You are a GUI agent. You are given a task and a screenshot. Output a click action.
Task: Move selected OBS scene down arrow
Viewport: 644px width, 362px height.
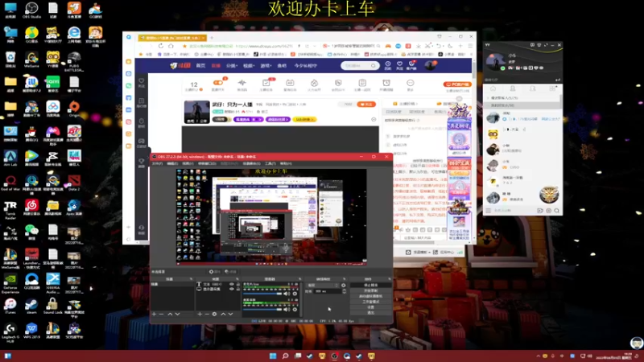pyautogui.click(x=177, y=314)
